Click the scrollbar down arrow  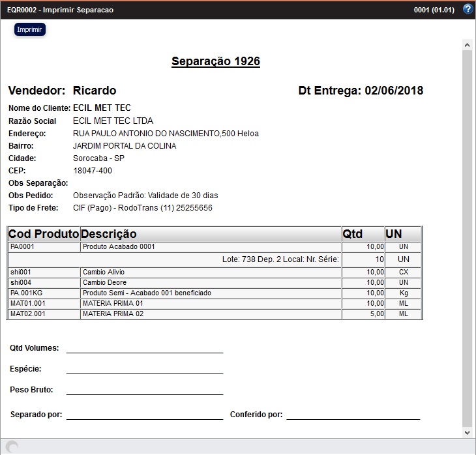click(467, 433)
